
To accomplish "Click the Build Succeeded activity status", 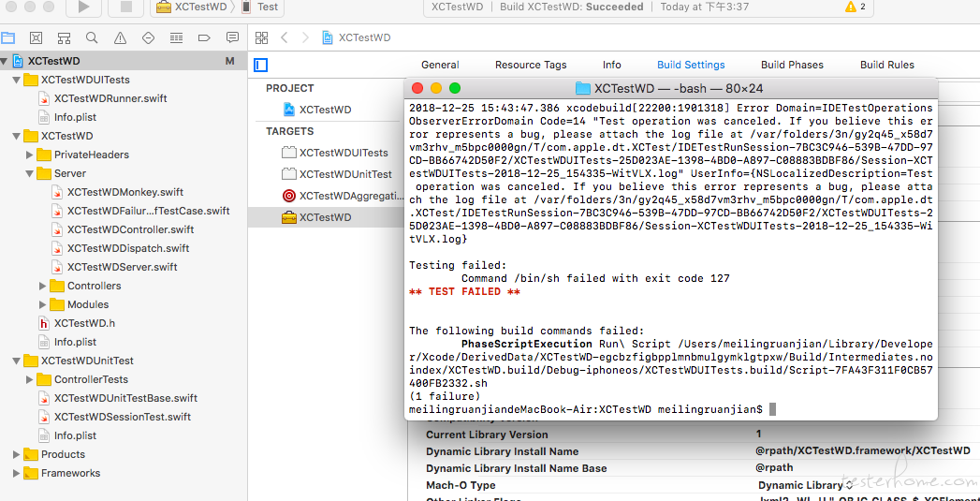I will [573, 7].
